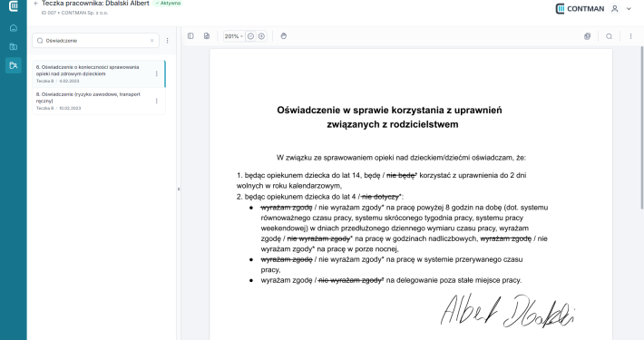Viewport: 644px width, 340px height.
Task: Click the Aktywna status badge
Action: [168, 4]
